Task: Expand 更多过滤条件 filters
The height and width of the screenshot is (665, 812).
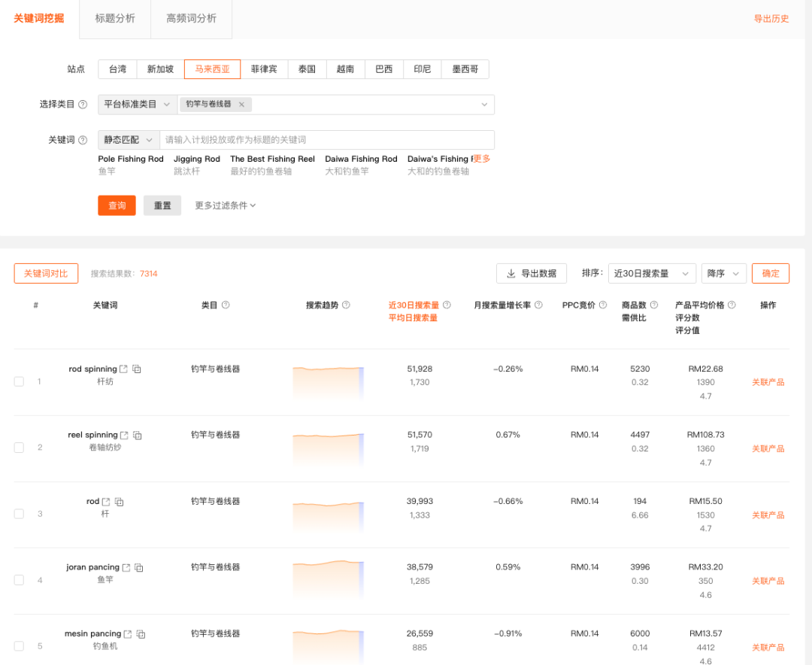Action: coord(226,205)
